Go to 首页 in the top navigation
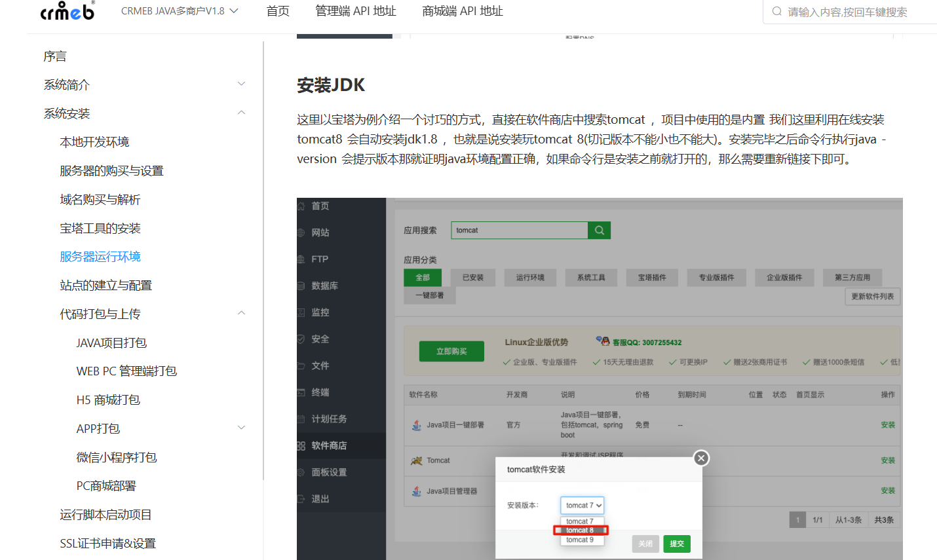The height and width of the screenshot is (560, 937). (278, 11)
